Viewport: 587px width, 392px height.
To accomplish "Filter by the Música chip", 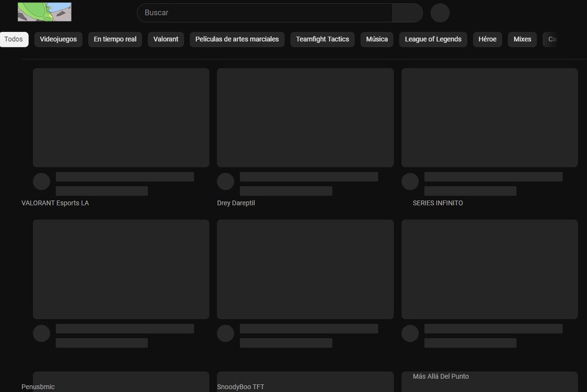I will [377, 39].
